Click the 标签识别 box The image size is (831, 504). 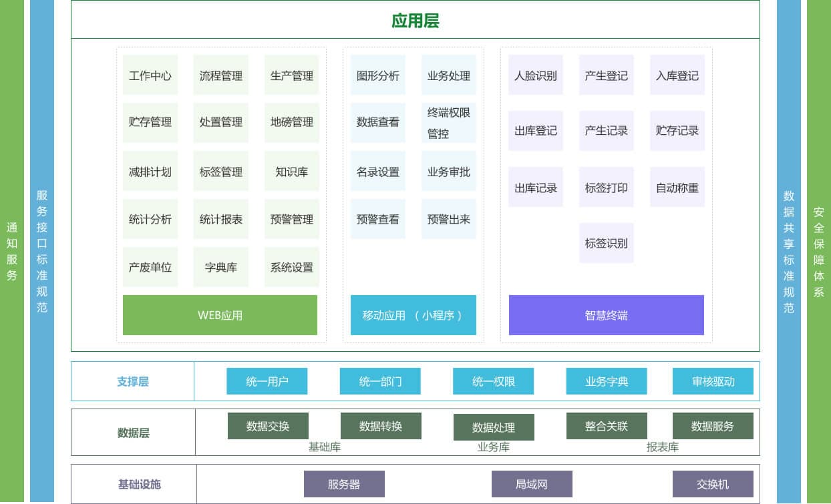pos(606,243)
